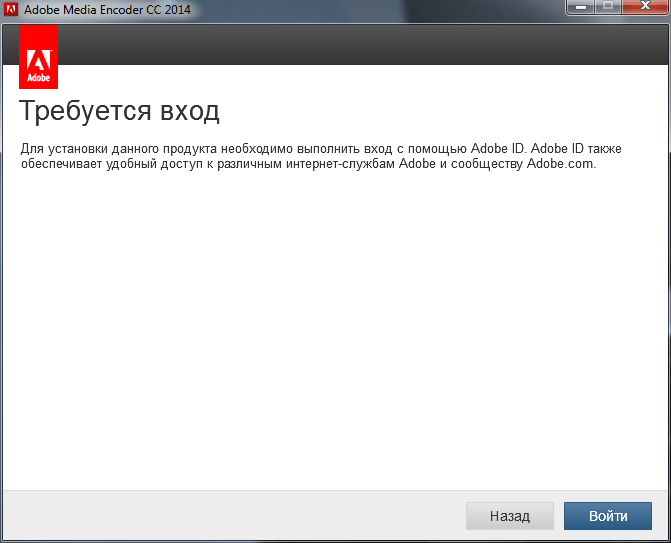This screenshot has height=543, width=671.
Task: Click the Войти sign-in button
Action: pyautogui.click(x=608, y=516)
